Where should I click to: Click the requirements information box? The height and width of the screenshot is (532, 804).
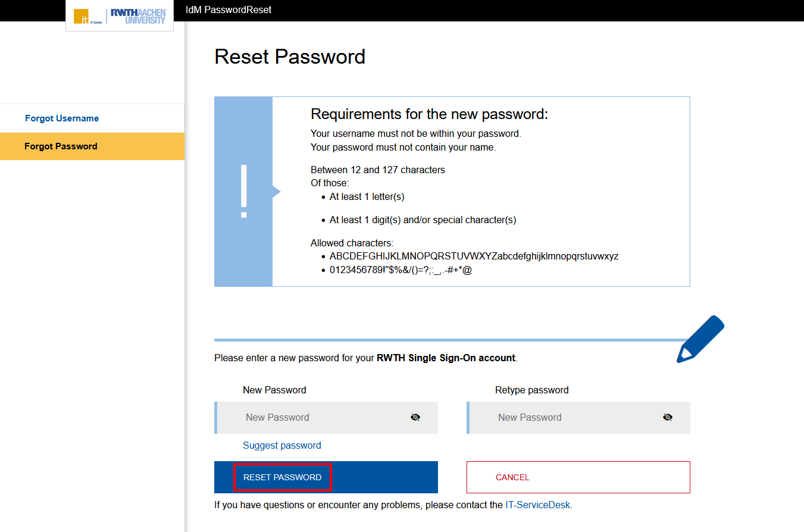(x=452, y=191)
